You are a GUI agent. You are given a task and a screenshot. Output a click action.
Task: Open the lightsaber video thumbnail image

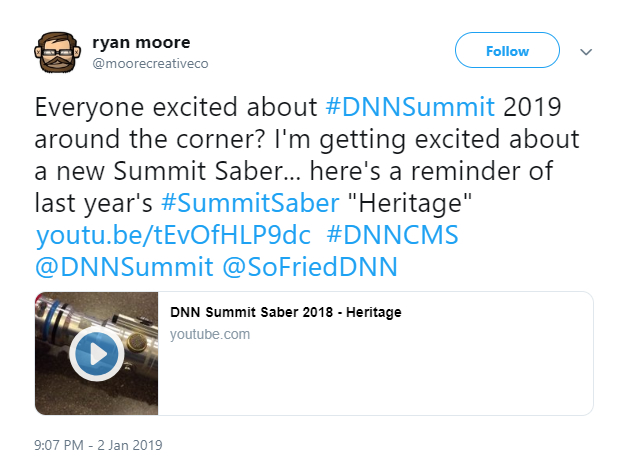click(96, 353)
